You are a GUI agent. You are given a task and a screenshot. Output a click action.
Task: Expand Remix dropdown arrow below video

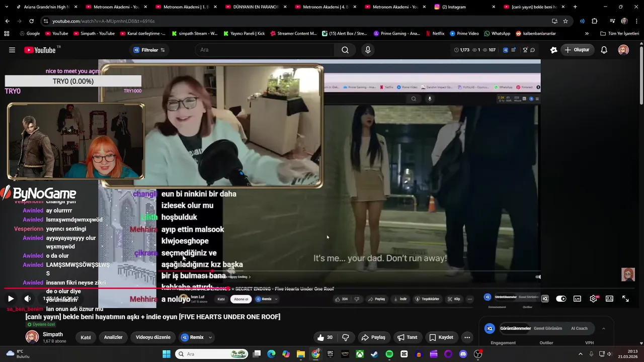pos(210,337)
